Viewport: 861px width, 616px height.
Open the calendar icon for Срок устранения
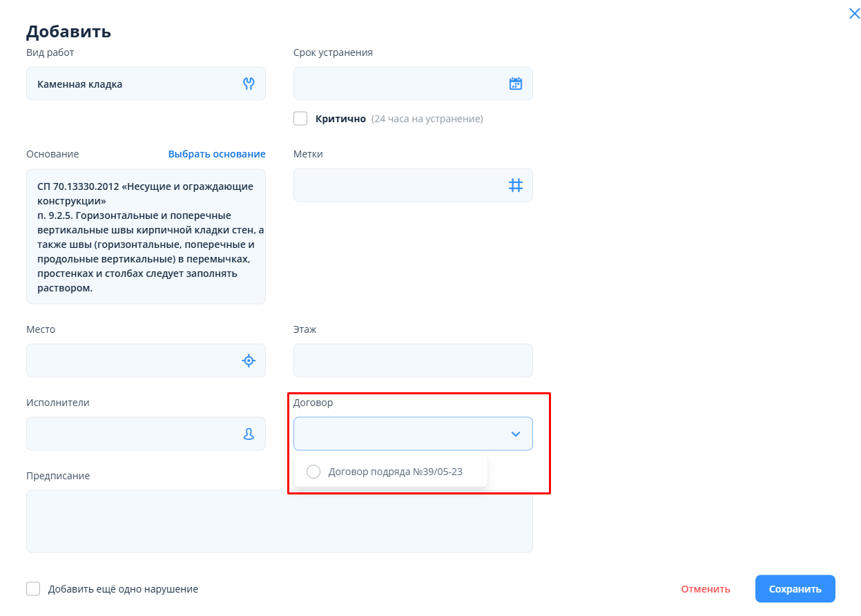point(515,84)
